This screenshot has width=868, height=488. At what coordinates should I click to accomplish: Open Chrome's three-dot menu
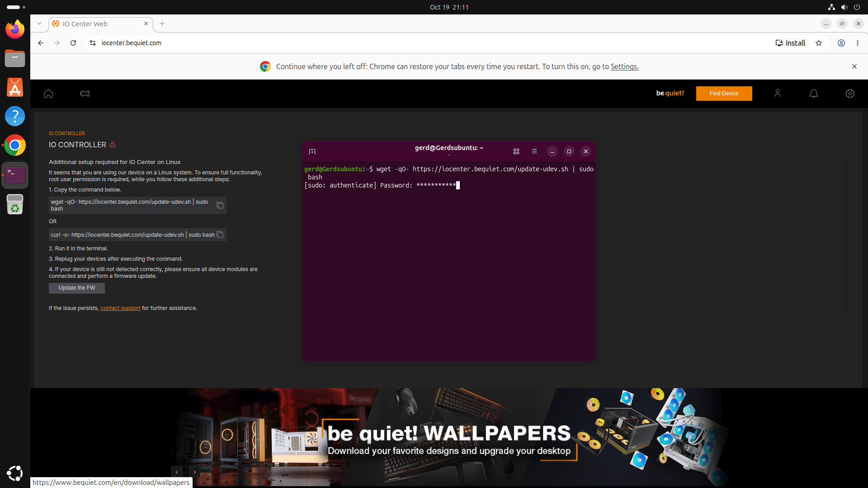tap(858, 43)
